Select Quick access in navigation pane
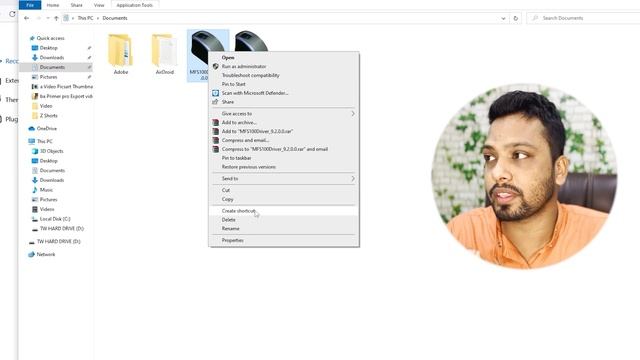 pos(50,38)
